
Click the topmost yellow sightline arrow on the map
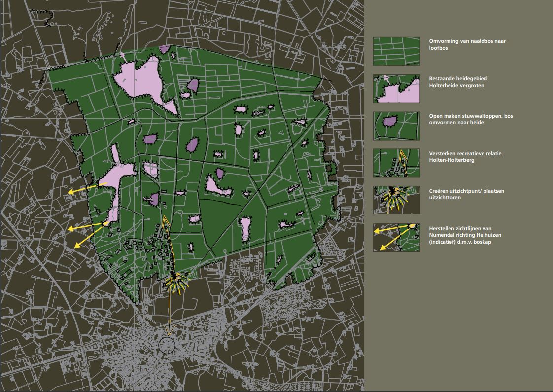[84, 189]
